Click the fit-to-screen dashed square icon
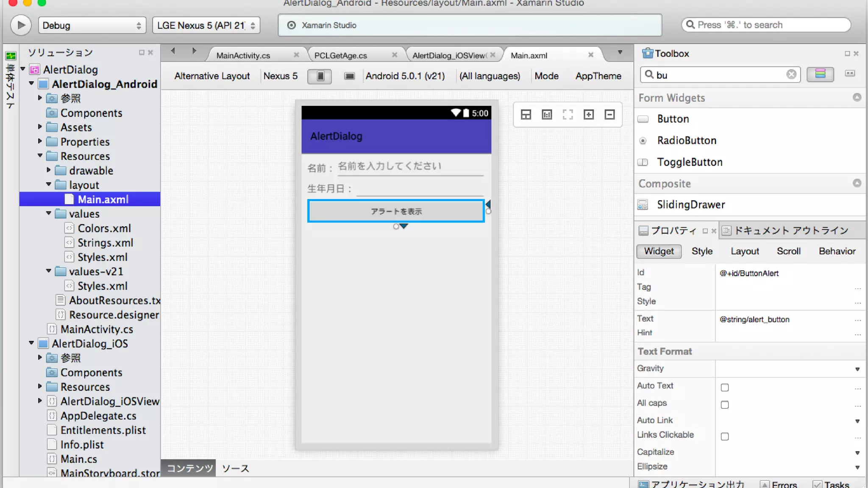 point(568,114)
